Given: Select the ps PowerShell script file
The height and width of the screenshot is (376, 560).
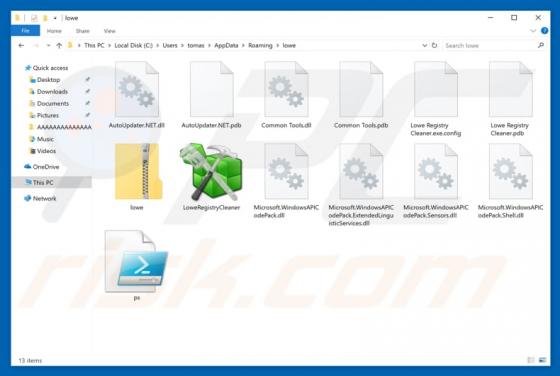Looking at the screenshot, I should click(137, 265).
